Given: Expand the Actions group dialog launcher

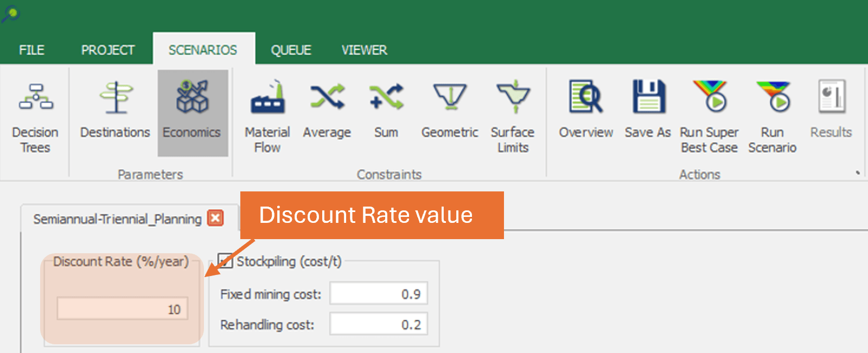Looking at the screenshot, I should 858,173.
